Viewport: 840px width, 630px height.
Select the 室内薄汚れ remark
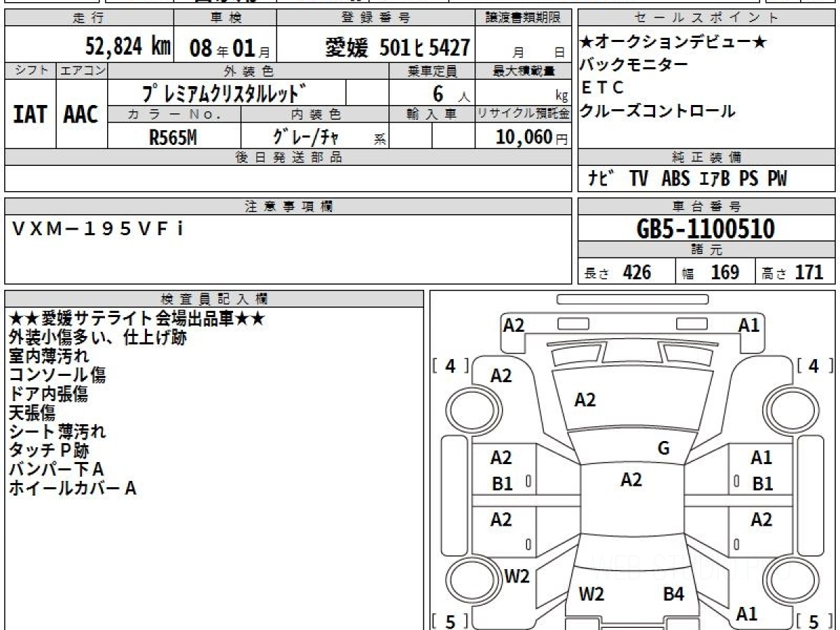(48, 356)
